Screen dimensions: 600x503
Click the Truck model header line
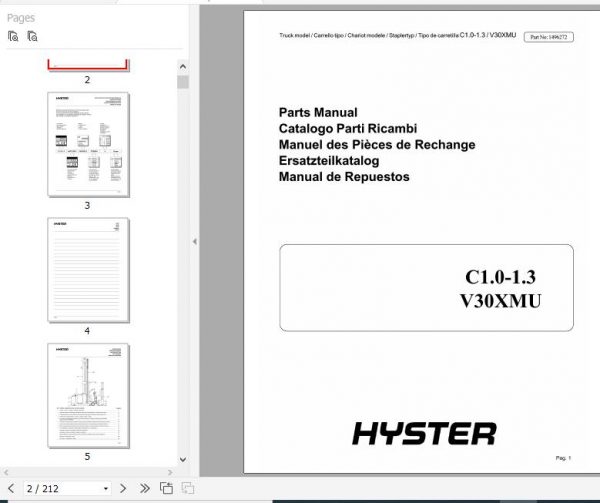pyautogui.click(x=398, y=35)
